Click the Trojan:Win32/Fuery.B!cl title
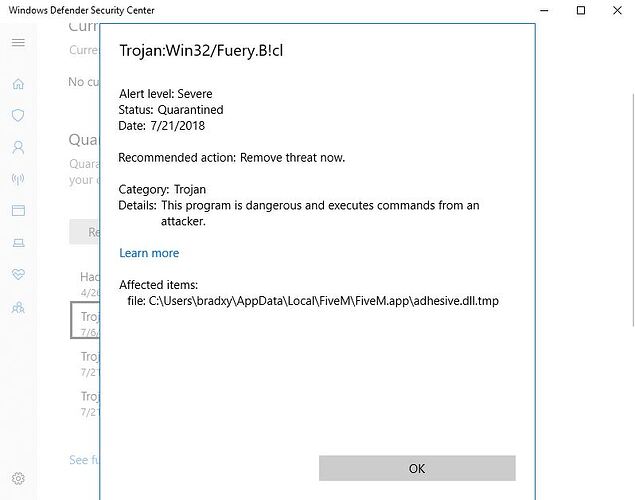This screenshot has width=635, height=500. (201, 51)
